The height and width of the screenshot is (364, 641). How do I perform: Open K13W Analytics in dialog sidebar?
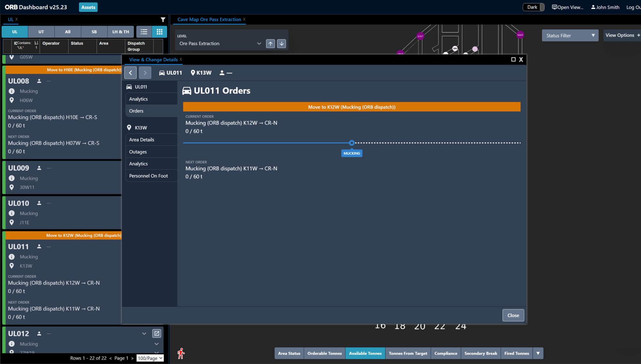click(x=151, y=164)
